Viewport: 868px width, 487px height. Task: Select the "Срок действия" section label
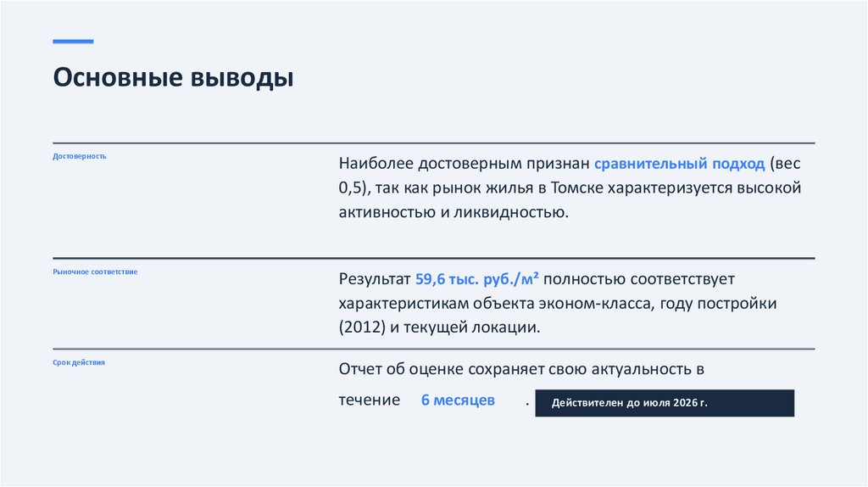tap(79, 362)
